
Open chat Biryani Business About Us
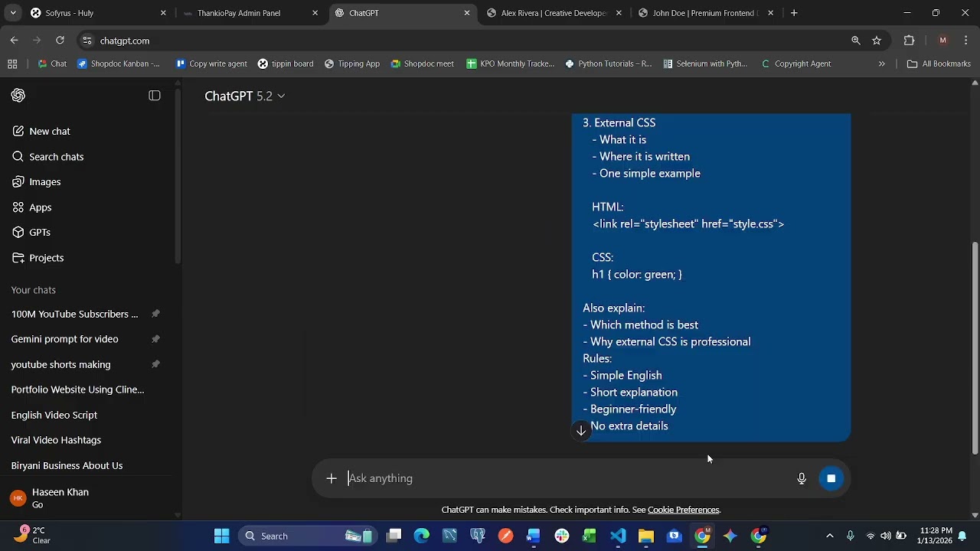pos(67,465)
